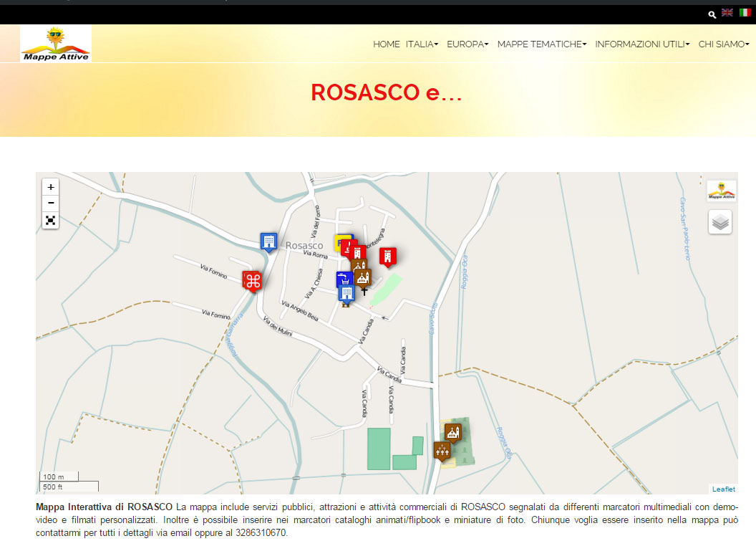Toggle fullscreen map view
The image size is (756, 541).
click(x=51, y=221)
